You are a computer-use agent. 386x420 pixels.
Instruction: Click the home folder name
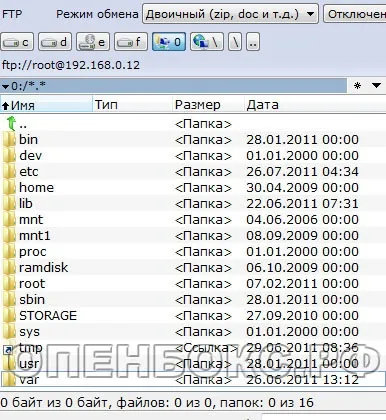pos(36,188)
